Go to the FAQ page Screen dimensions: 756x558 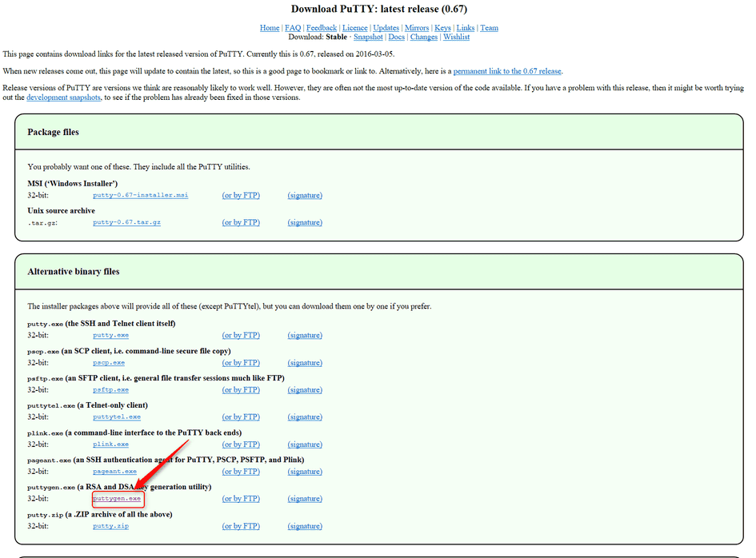pyautogui.click(x=293, y=28)
